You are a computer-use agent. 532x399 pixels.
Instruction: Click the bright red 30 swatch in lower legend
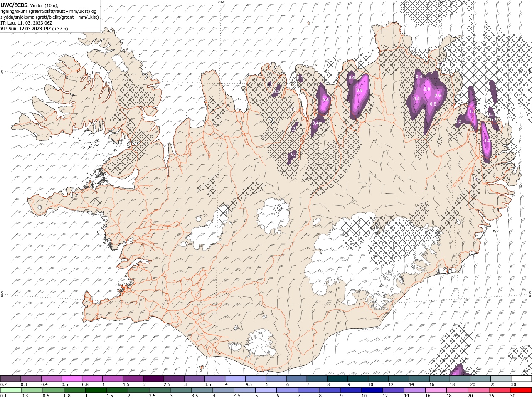(x=521, y=390)
